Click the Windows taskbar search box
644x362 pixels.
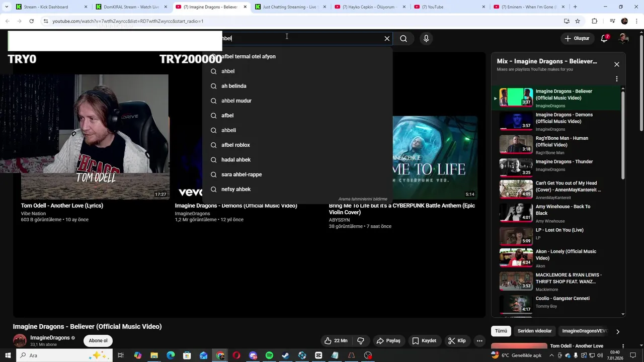pos(63,355)
